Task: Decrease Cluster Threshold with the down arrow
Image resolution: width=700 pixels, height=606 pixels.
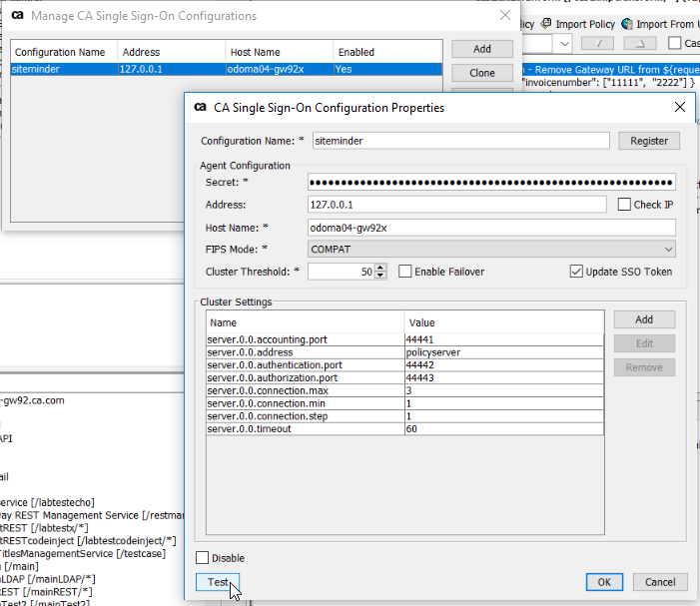Action: (379, 275)
